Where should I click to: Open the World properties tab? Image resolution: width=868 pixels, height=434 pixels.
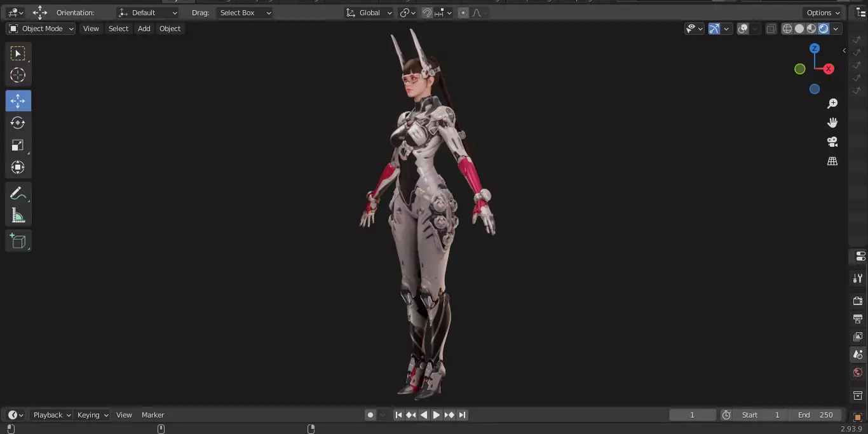[x=858, y=372]
